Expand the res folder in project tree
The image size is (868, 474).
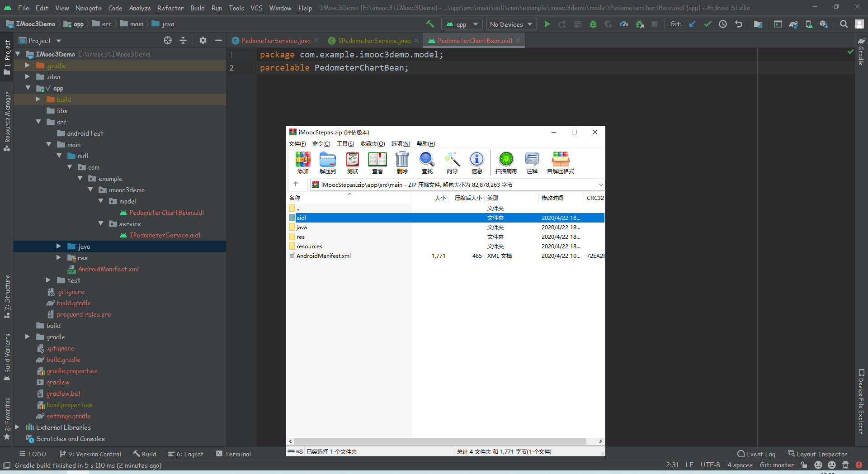pyautogui.click(x=59, y=257)
